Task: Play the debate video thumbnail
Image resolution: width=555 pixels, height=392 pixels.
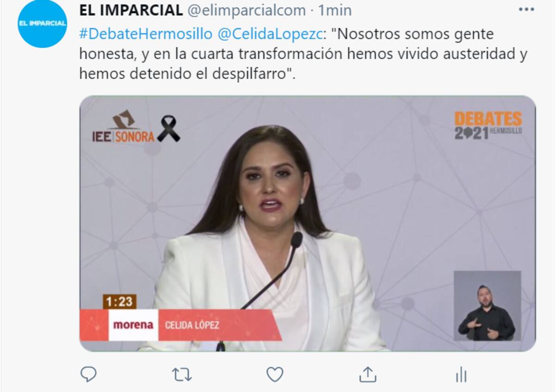Action: pos(308,224)
